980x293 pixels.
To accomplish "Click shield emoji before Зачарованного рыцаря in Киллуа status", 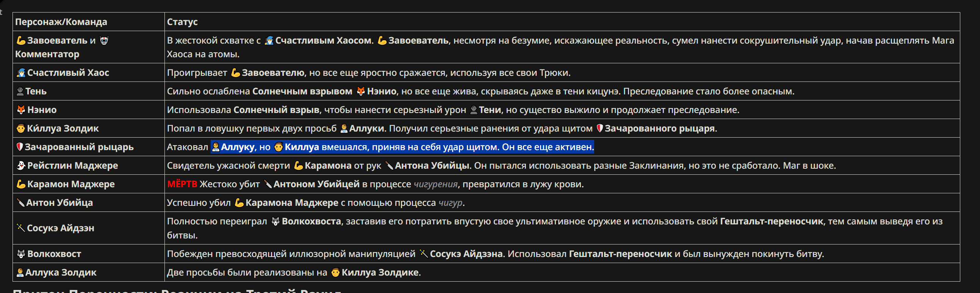I will (x=600, y=128).
